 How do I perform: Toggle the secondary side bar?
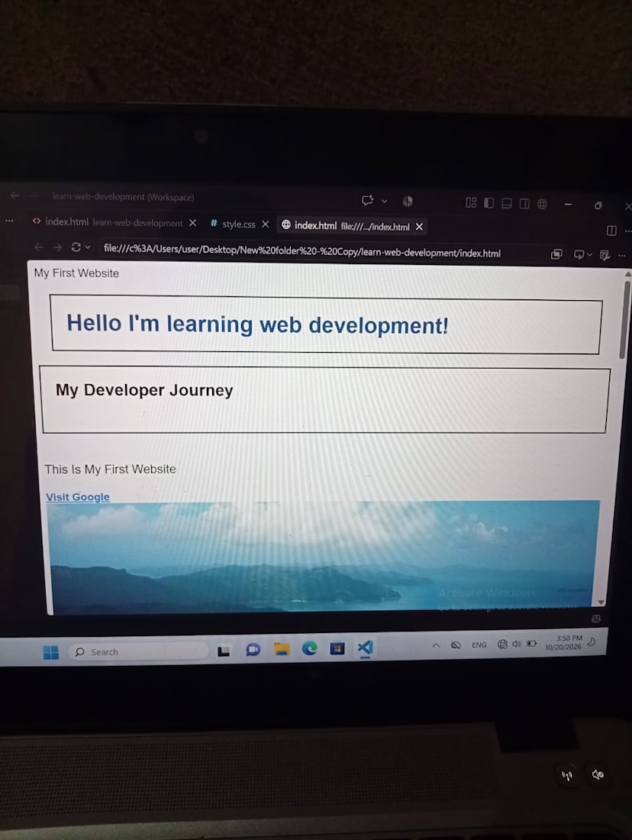[x=524, y=204]
